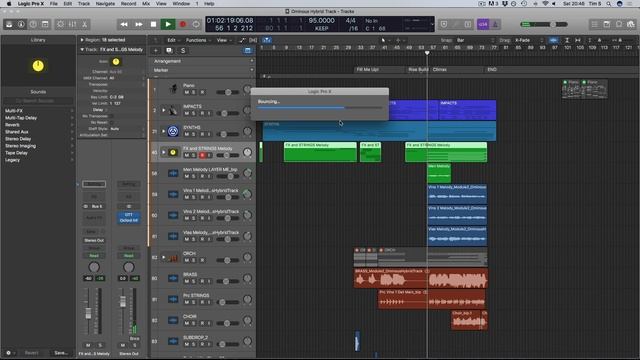Image resolution: width=640 pixels, height=360 pixels.
Task: Click the Save button in Library
Action: [x=61, y=353]
